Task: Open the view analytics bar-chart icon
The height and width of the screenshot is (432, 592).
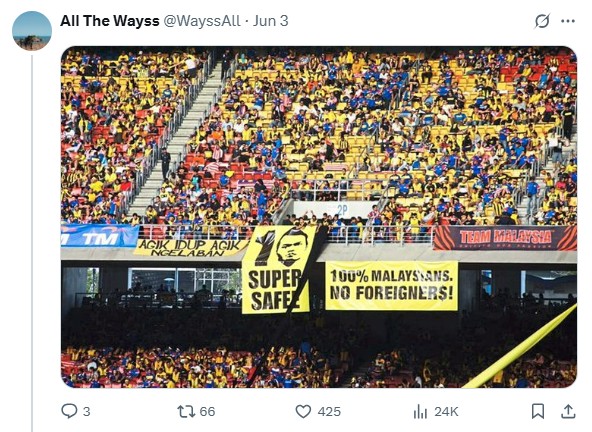Action: coord(420,411)
